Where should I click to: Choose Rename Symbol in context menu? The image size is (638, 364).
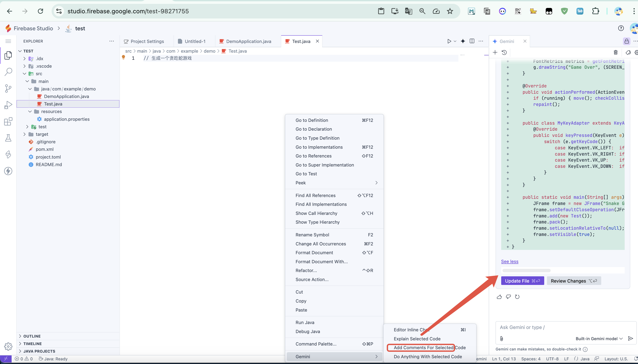(x=334, y=235)
